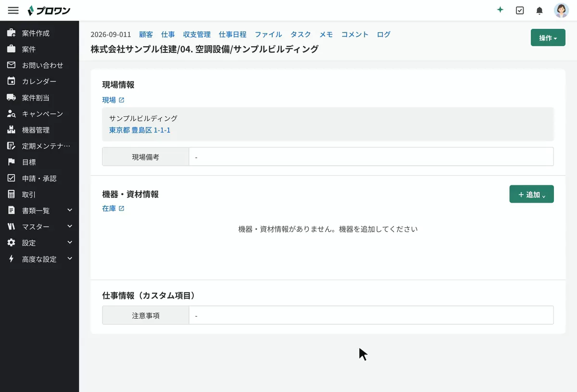Open the 在庫 link
This screenshot has width=577, height=392.
pos(109,208)
